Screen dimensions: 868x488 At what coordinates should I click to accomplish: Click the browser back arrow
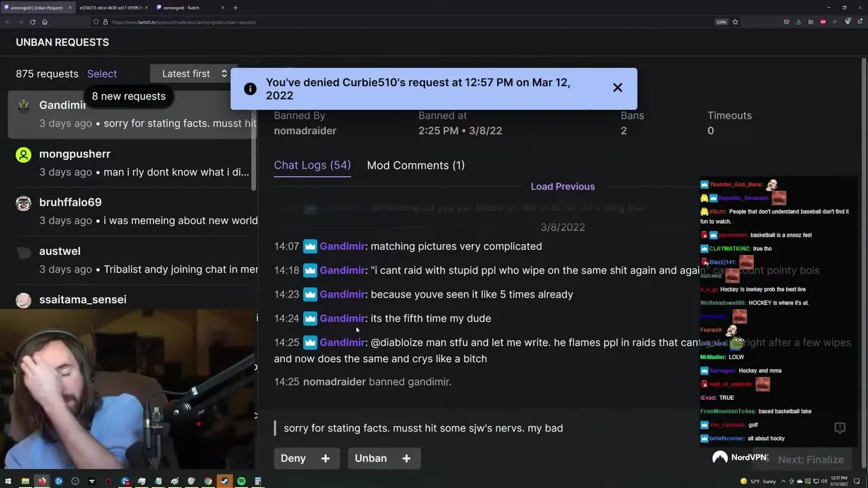[8, 22]
